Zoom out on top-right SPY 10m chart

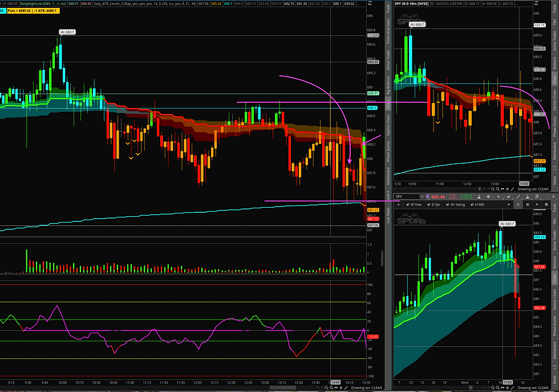[x=493, y=189]
